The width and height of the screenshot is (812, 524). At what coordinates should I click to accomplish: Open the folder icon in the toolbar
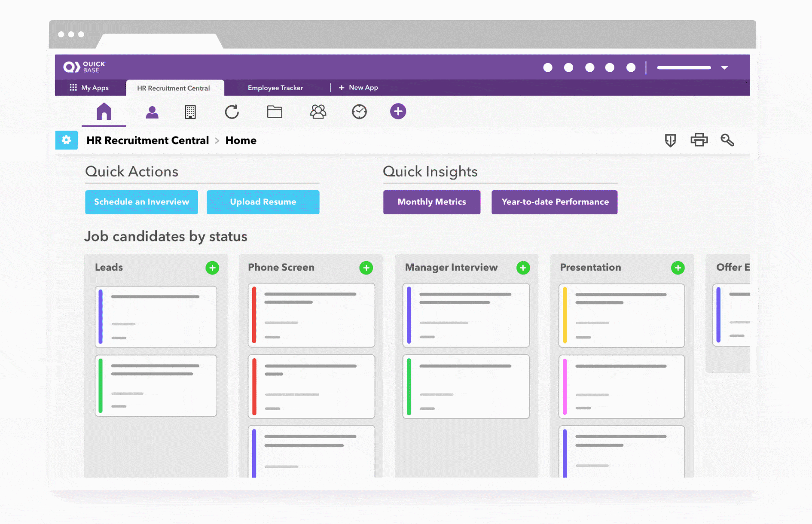(x=275, y=112)
